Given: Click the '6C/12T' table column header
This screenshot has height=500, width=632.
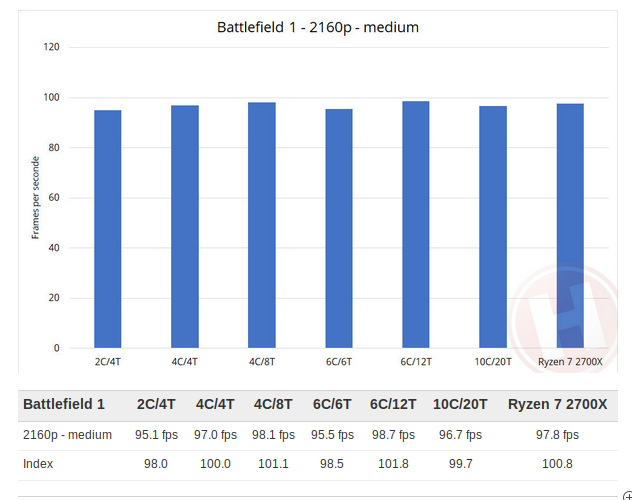Looking at the screenshot, I should pyautogui.click(x=393, y=404).
